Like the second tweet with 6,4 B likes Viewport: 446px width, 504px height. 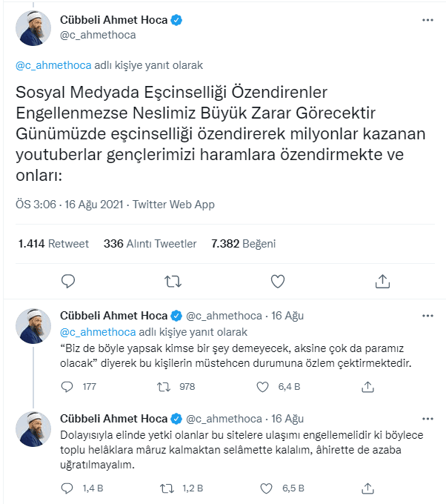click(263, 386)
